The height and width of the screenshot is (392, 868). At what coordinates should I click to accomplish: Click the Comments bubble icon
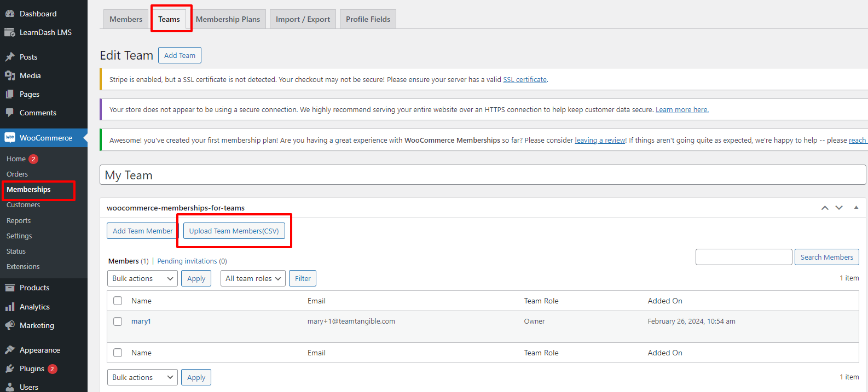point(10,113)
